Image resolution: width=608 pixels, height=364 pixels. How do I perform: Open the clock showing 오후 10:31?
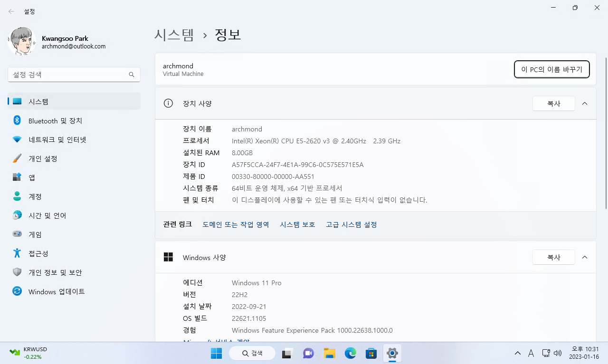(585, 353)
